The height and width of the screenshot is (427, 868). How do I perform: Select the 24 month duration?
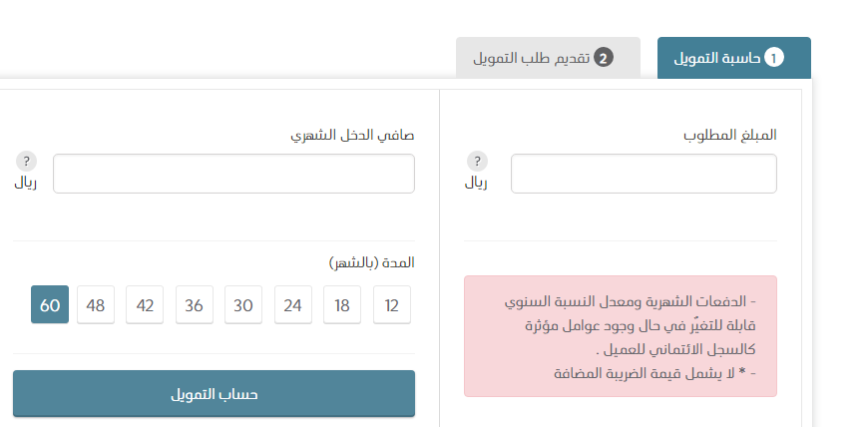293,304
